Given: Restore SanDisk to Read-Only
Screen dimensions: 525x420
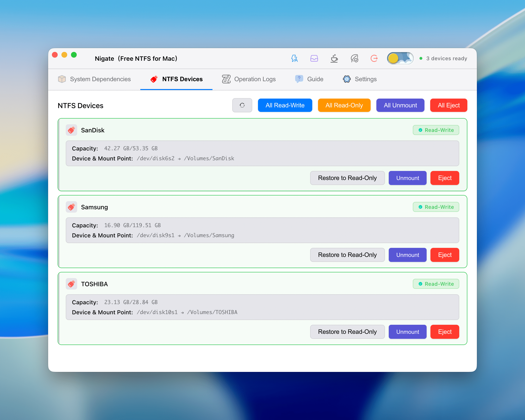Looking at the screenshot, I should click(347, 178).
